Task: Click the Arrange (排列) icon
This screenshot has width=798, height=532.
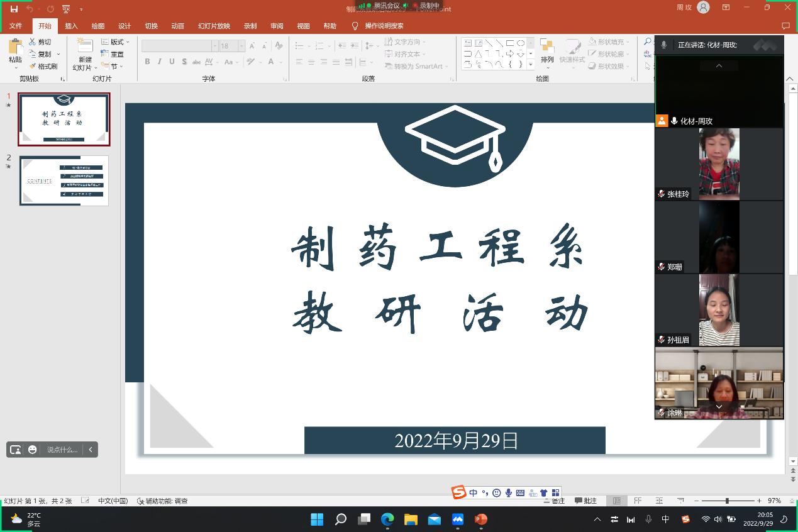Action: pos(547,48)
